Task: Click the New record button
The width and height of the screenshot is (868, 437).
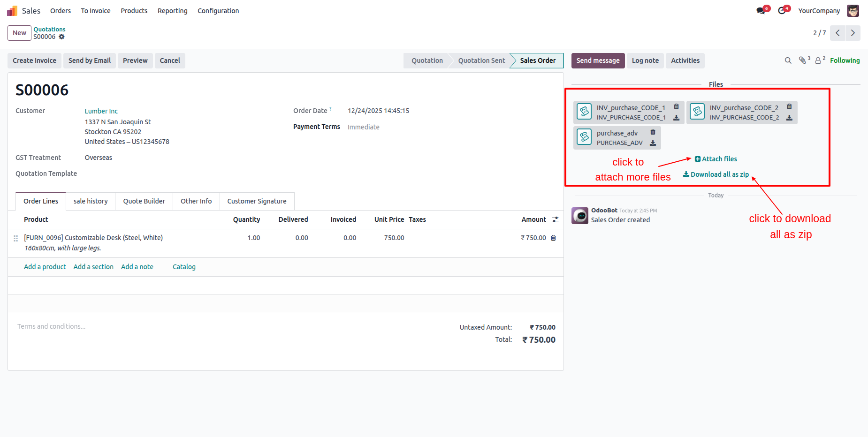Action: 20,33
